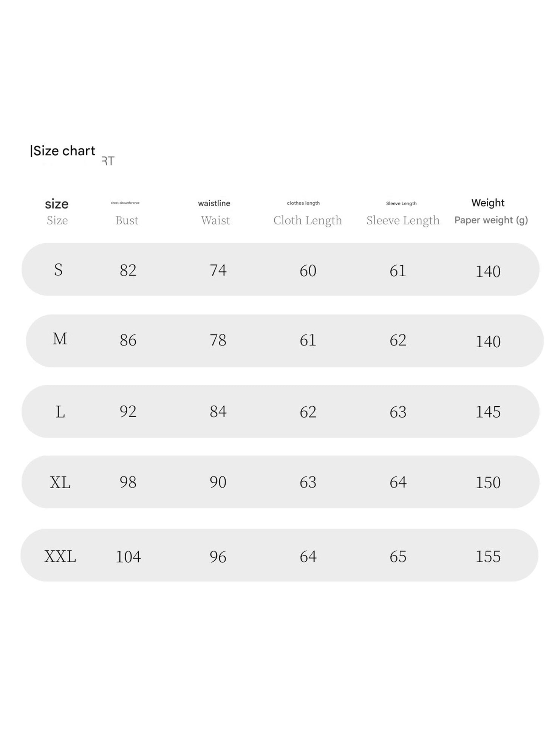Click weight value 155 in XXL row
This screenshot has height=743, width=560.
click(488, 557)
